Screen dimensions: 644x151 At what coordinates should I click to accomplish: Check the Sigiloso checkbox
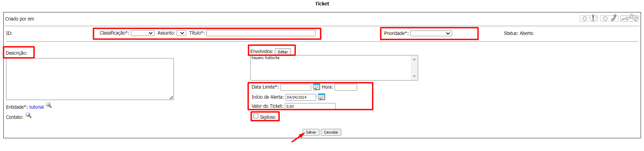click(x=256, y=116)
